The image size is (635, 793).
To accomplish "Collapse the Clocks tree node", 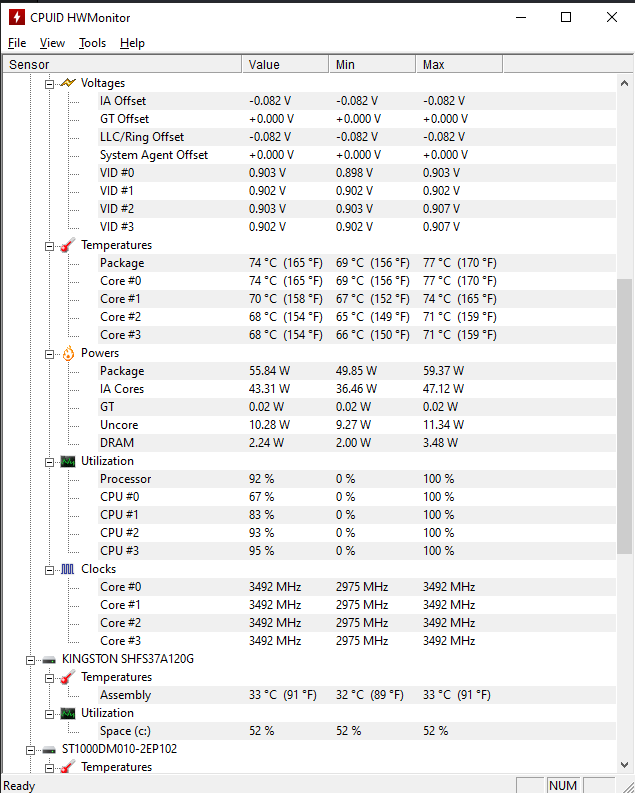I will coord(49,569).
